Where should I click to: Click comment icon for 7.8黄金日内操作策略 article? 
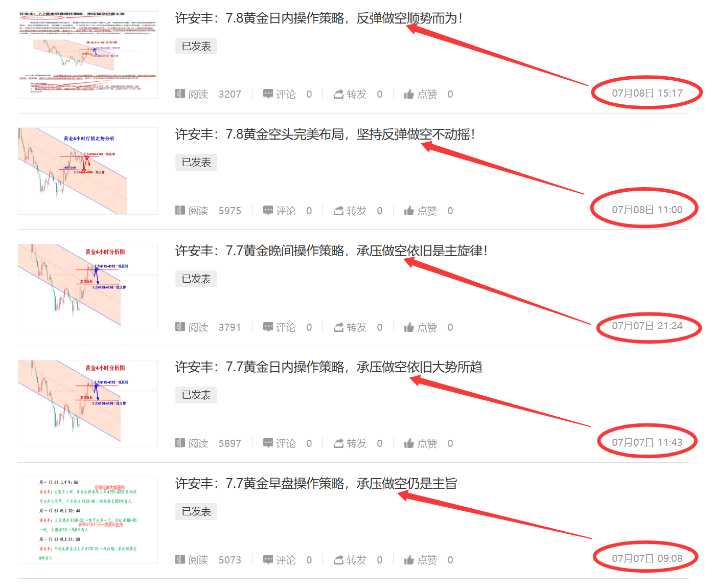point(268,94)
